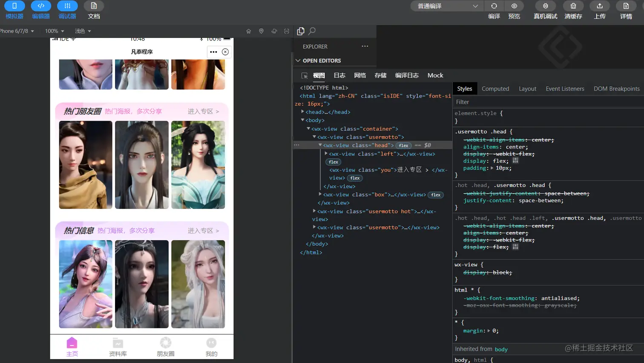Close the mini program with circle X
The image size is (644, 363).
coord(225,52)
